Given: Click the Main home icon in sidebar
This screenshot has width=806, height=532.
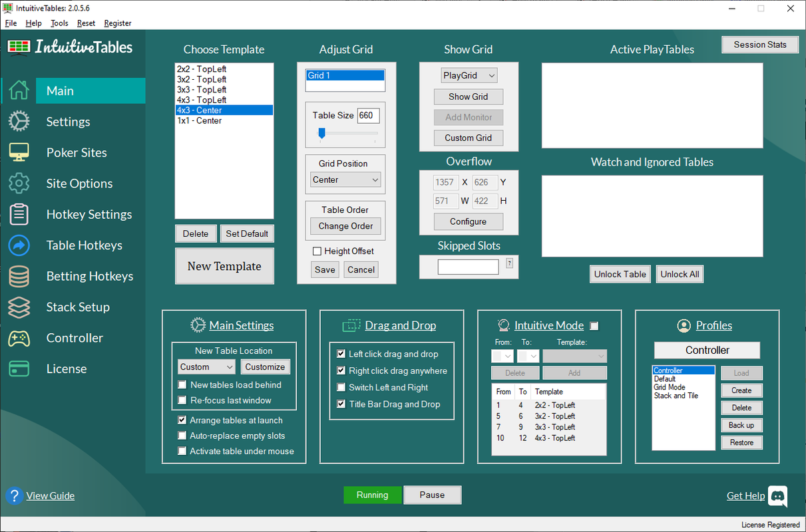Looking at the screenshot, I should coord(19,90).
